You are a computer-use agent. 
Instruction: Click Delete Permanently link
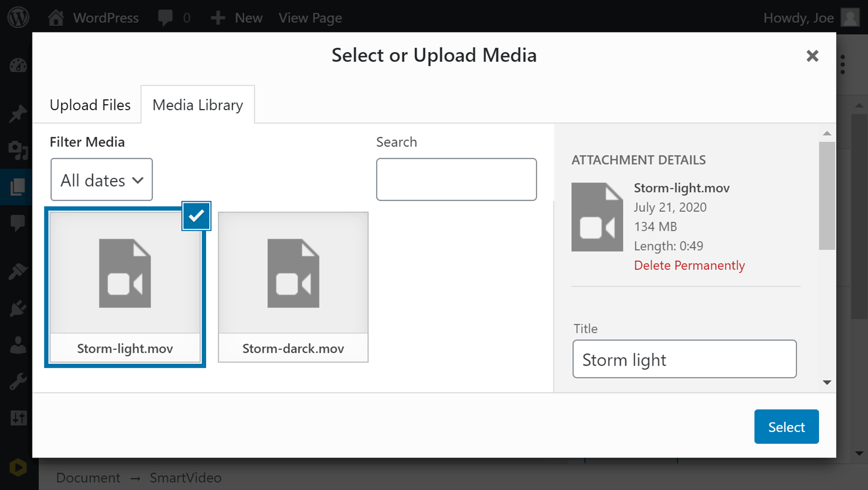pos(690,265)
